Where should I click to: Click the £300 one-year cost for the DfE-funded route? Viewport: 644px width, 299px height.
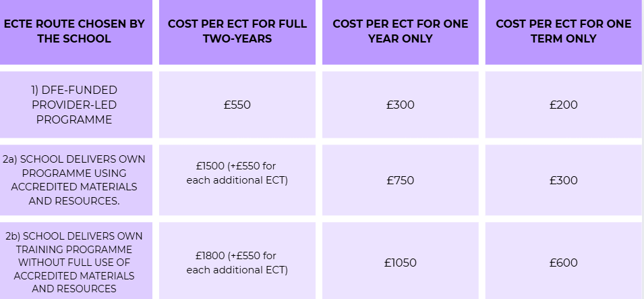click(401, 105)
